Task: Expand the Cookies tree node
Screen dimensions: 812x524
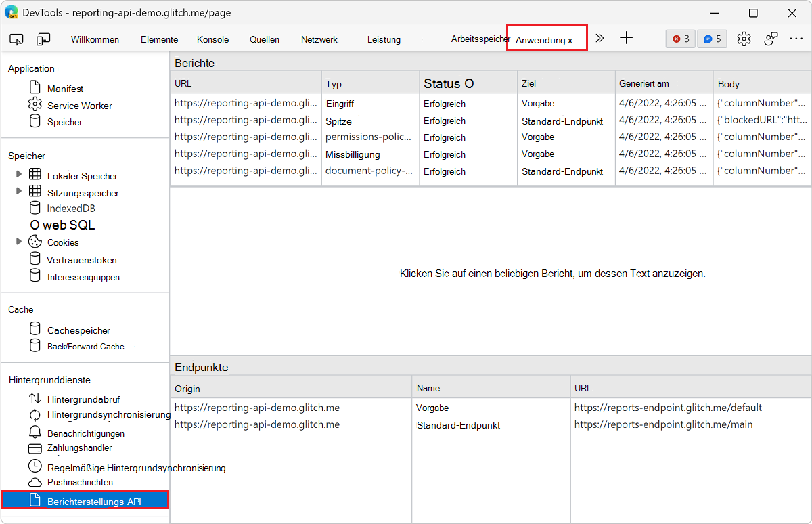Action: [19, 242]
